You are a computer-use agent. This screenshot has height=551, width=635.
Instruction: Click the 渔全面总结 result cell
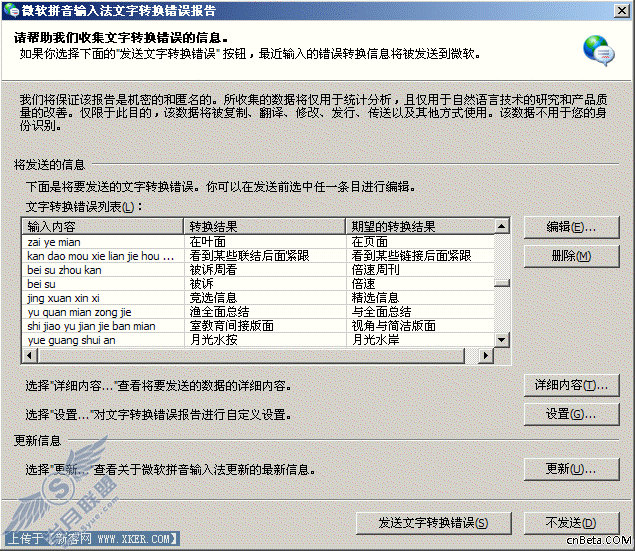click(x=264, y=312)
